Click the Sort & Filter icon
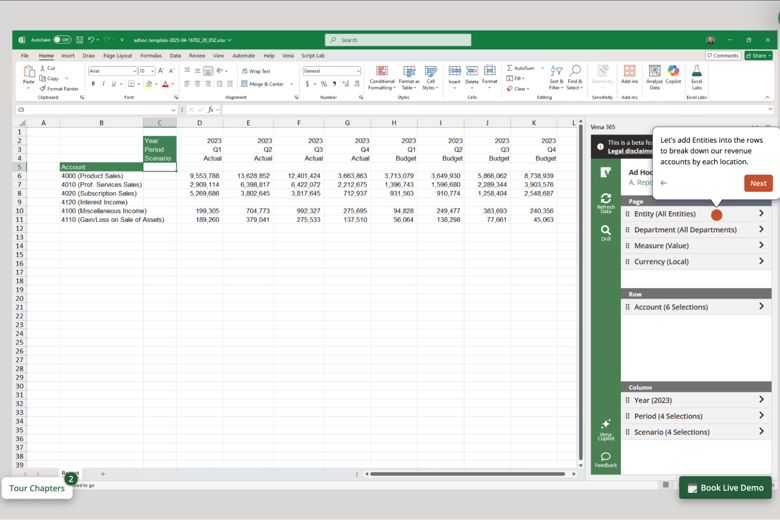The image size is (780, 520). tap(556, 71)
